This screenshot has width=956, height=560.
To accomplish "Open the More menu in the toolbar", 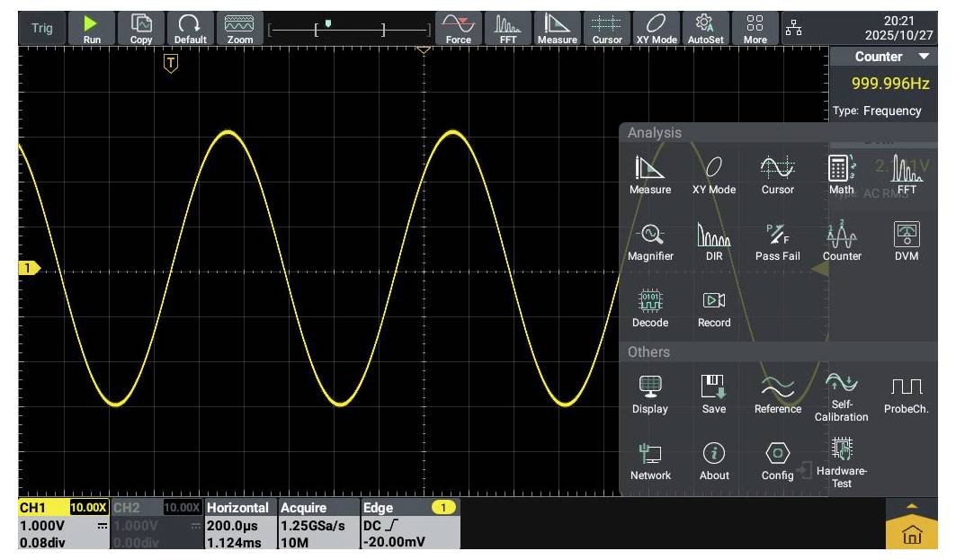I will [755, 27].
